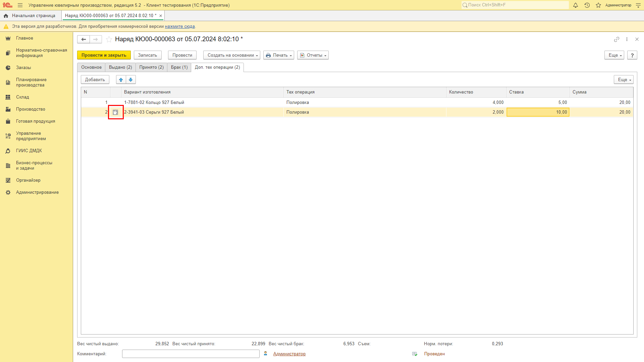Click Тех операция column header
The width and height of the screenshot is (644, 362).
click(x=365, y=92)
